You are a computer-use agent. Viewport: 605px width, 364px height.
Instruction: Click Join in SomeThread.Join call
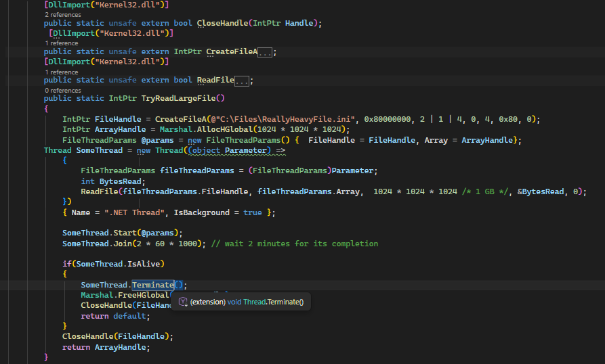123,244
